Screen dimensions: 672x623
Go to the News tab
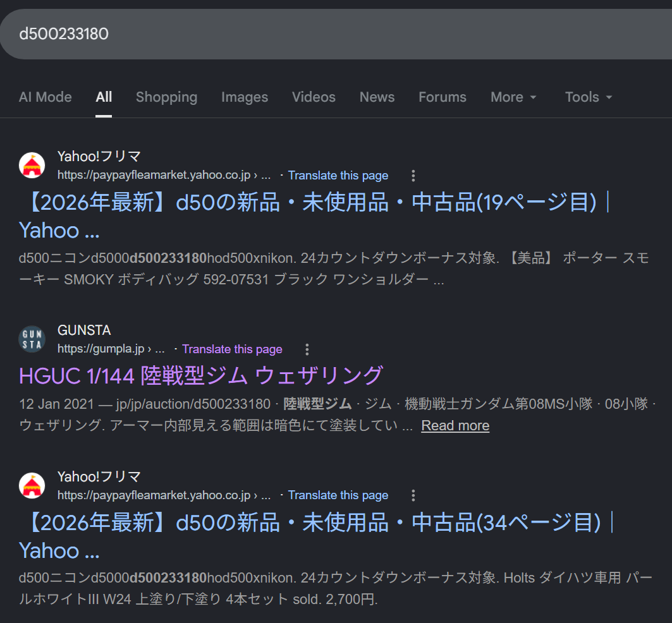[x=377, y=97]
